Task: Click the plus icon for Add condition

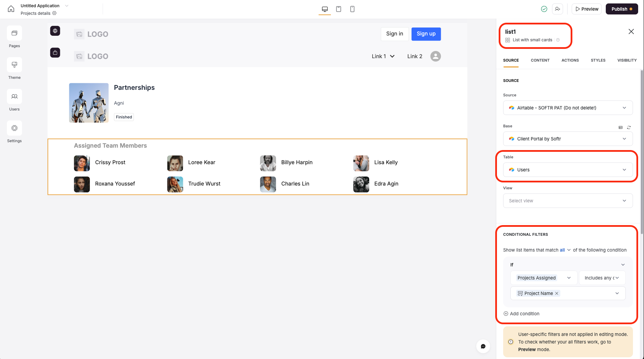Action: [x=506, y=314]
